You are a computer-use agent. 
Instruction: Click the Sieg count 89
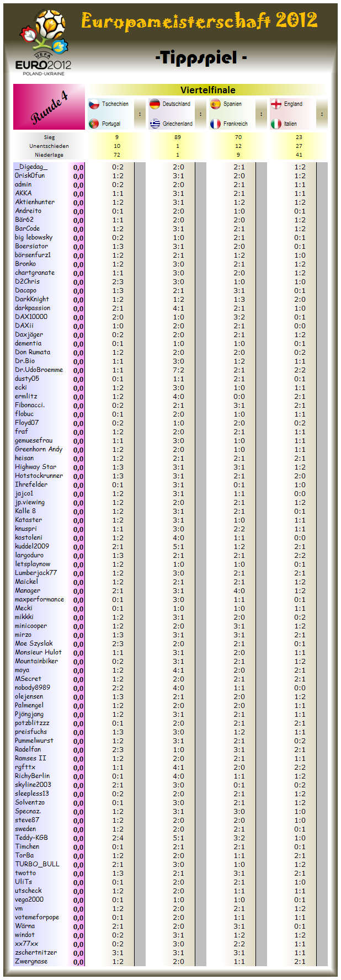click(178, 137)
